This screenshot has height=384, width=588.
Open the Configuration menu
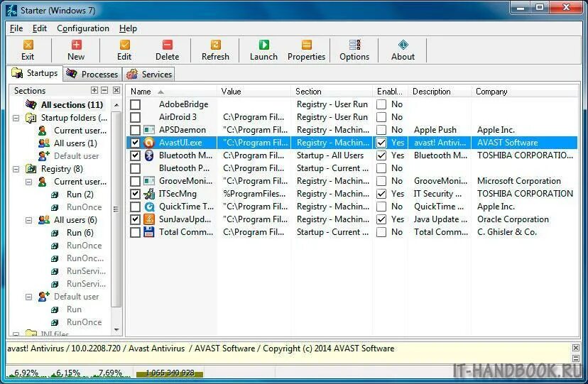(83, 28)
